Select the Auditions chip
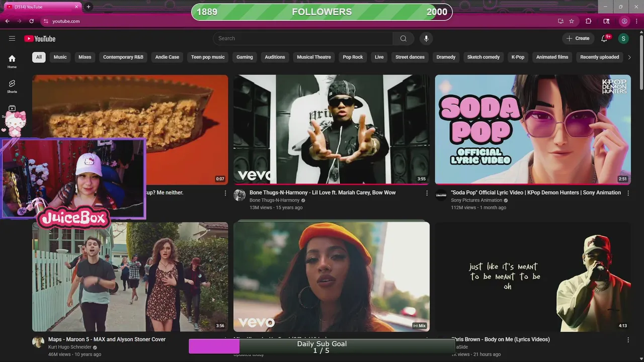 [x=275, y=57]
